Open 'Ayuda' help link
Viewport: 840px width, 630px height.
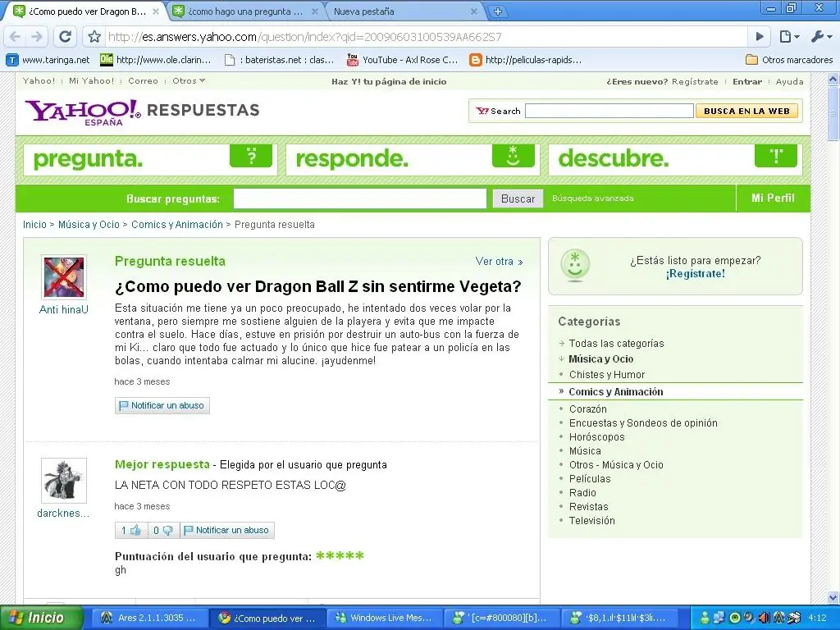click(790, 81)
